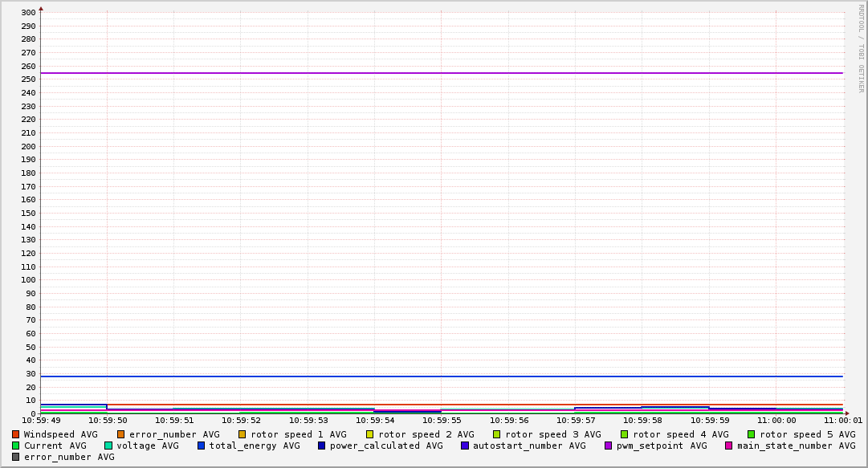Click the yellow rotor speed 2 AVG swatch
Viewport: 868px width, 468px height.
pos(369,434)
